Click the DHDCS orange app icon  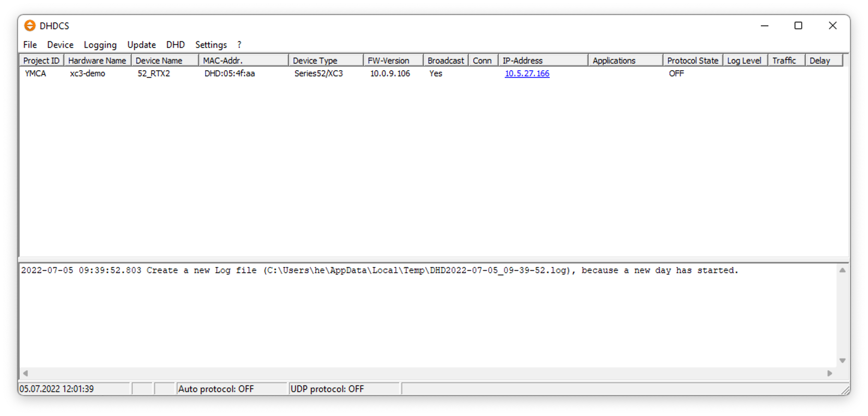30,25
